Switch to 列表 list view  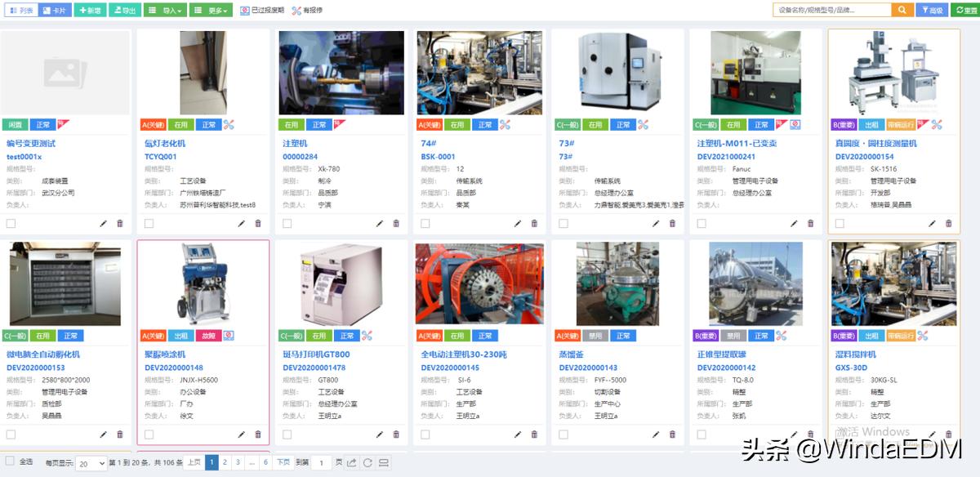pos(21,11)
